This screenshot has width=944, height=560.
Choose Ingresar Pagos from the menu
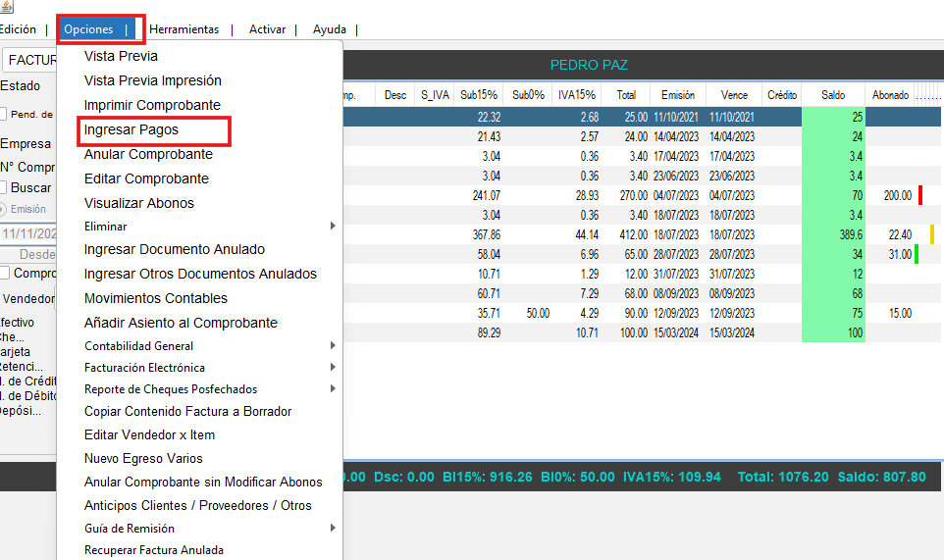click(131, 129)
